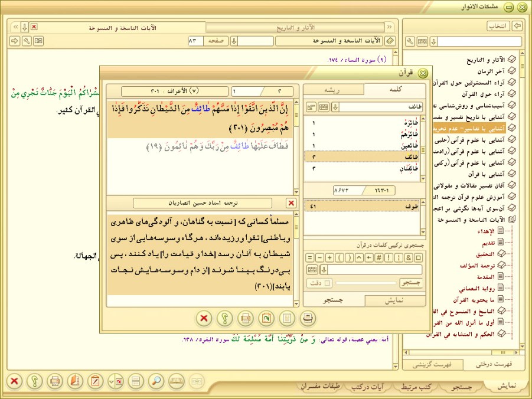Switch to فهرست گزینشی tab in sidebar
This screenshot has width=532, height=399.
point(432,364)
